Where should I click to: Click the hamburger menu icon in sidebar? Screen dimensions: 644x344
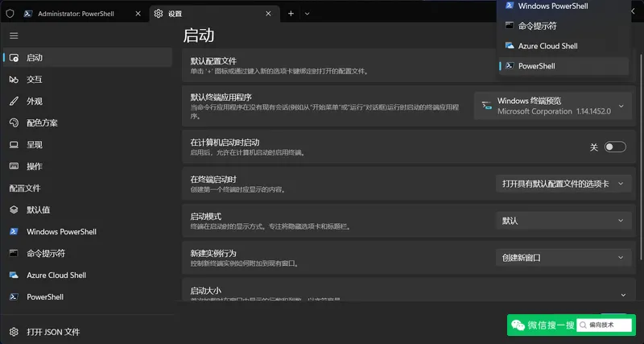coord(14,35)
